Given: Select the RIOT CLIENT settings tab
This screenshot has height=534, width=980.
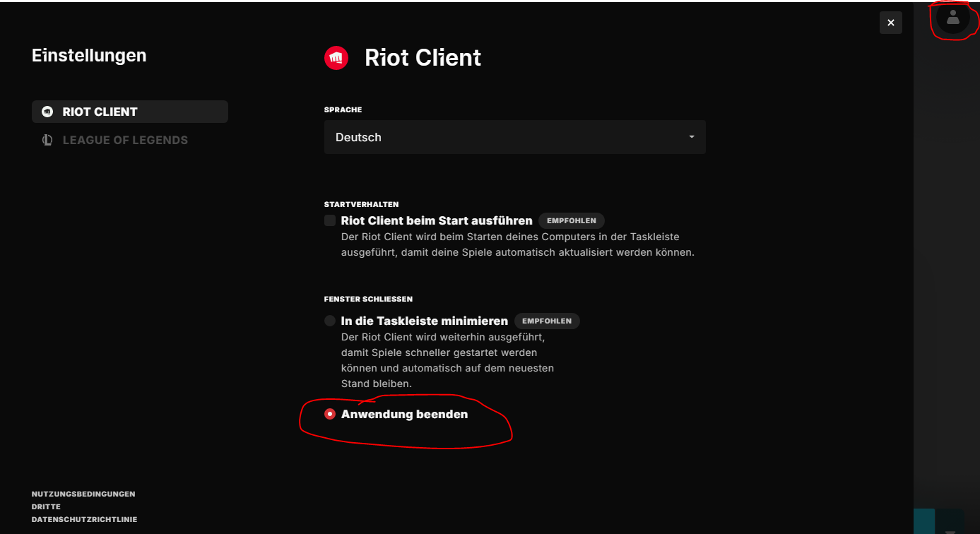Looking at the screenshot, I should [x=100, y=111].
